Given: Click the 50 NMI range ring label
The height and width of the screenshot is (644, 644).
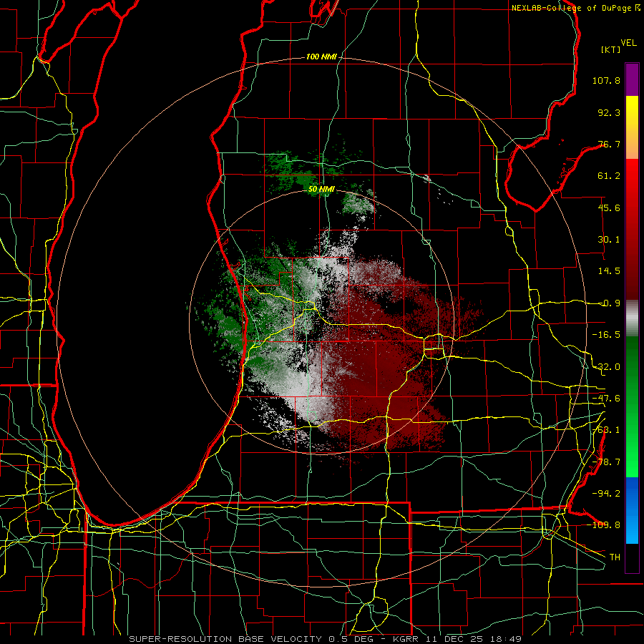Looking at the screenshot, I should click(x=321, y=190).
